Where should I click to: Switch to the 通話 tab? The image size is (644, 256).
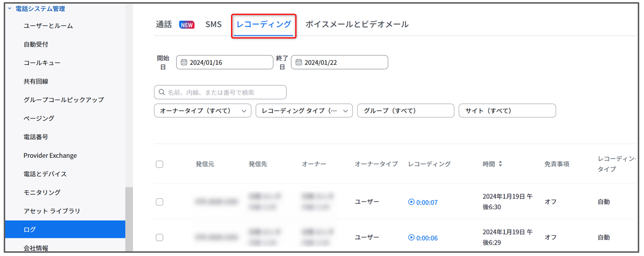point(164,24)
